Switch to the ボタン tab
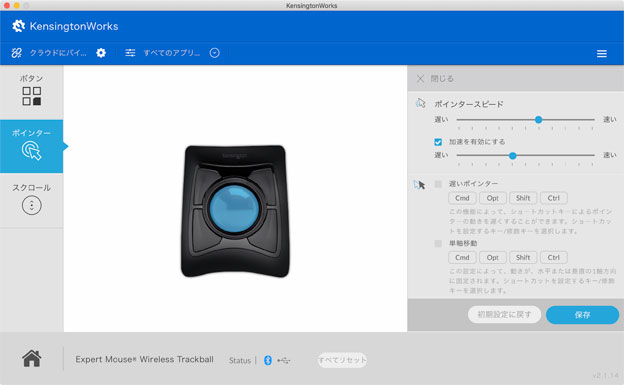This screenshot has width=624, height=385. coord(31,90)
